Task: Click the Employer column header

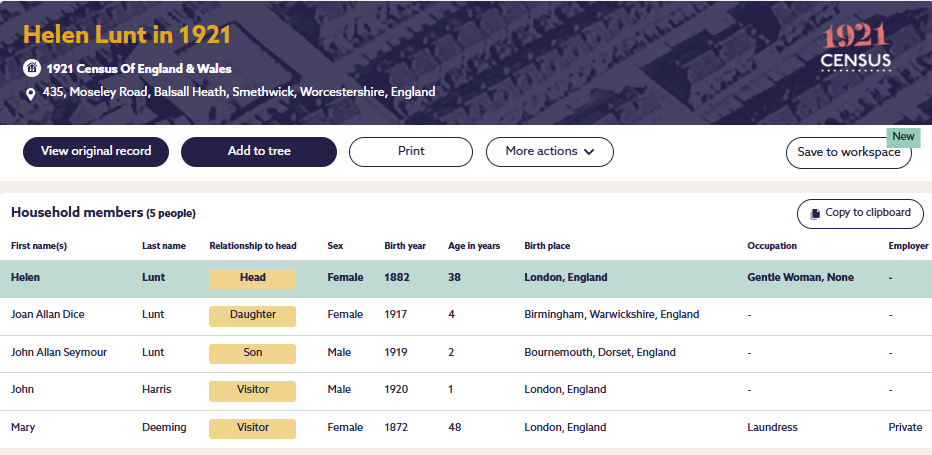Action: (x=908, y=246)
